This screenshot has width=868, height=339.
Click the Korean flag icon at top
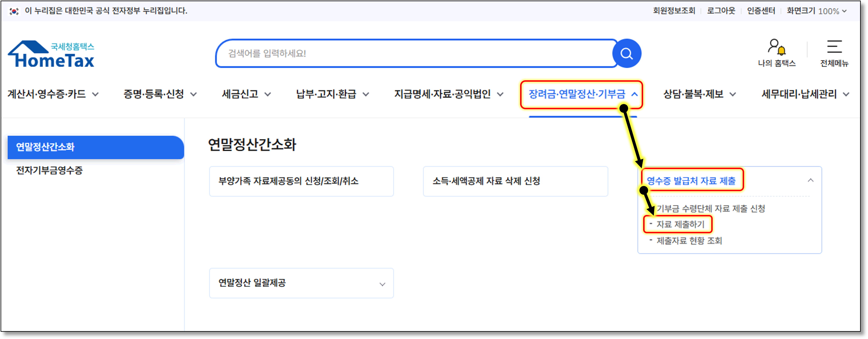(x=14, y=11)
